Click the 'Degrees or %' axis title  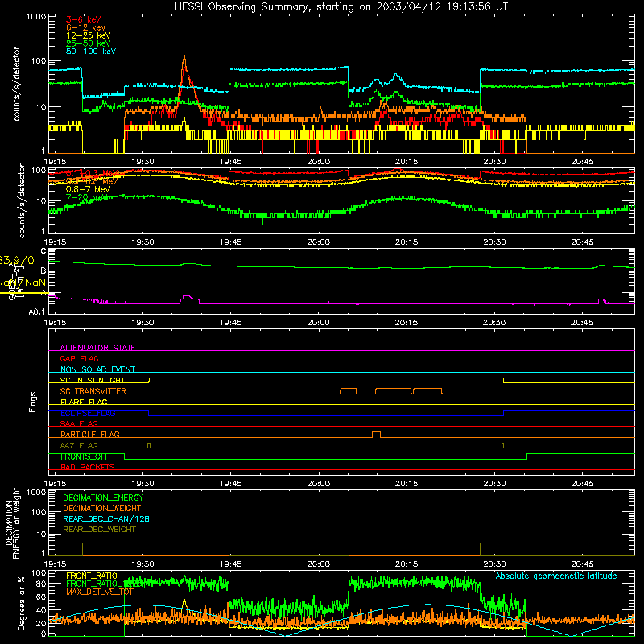click(21, 603)
